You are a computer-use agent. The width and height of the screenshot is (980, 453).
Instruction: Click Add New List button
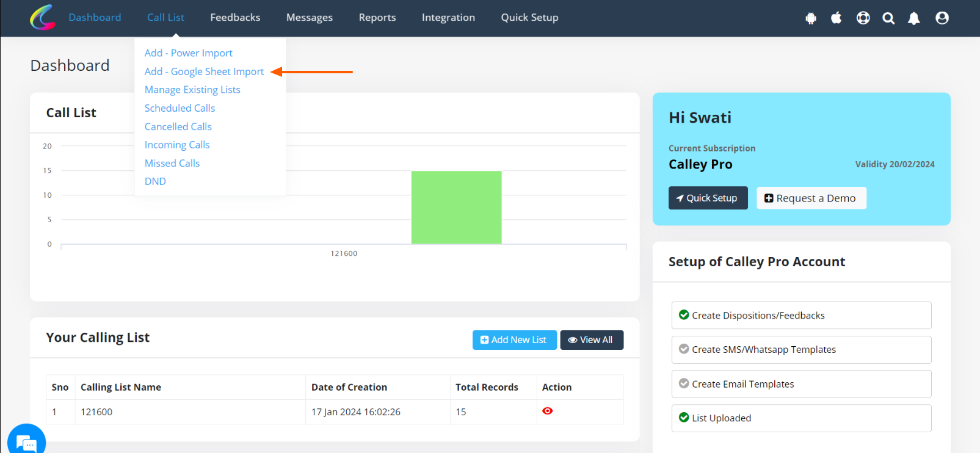514,339
